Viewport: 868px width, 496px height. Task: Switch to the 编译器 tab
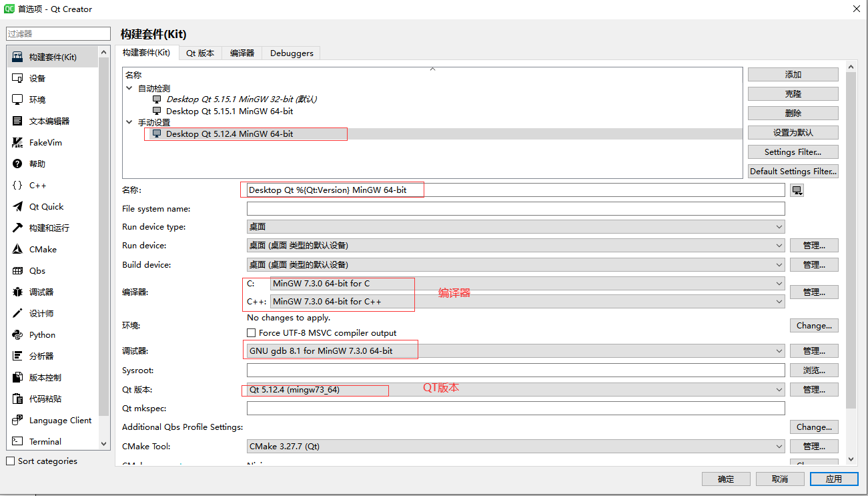pos(242,53)
